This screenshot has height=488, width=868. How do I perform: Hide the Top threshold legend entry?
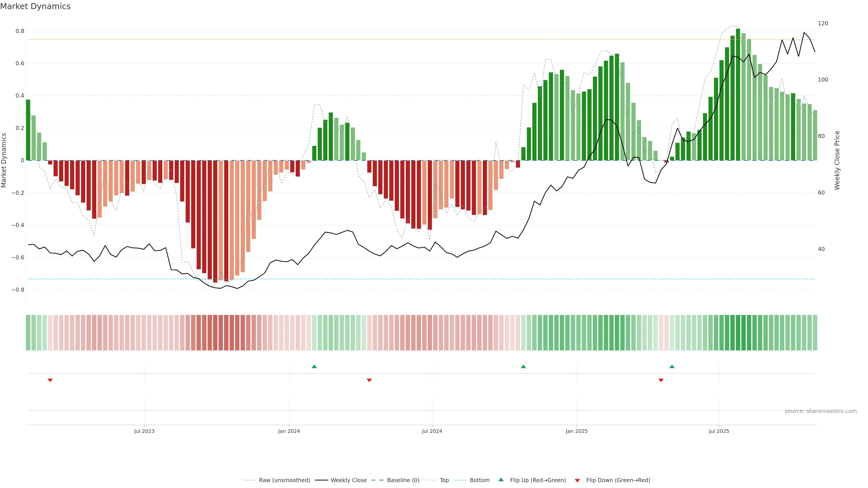click(444, 480)
